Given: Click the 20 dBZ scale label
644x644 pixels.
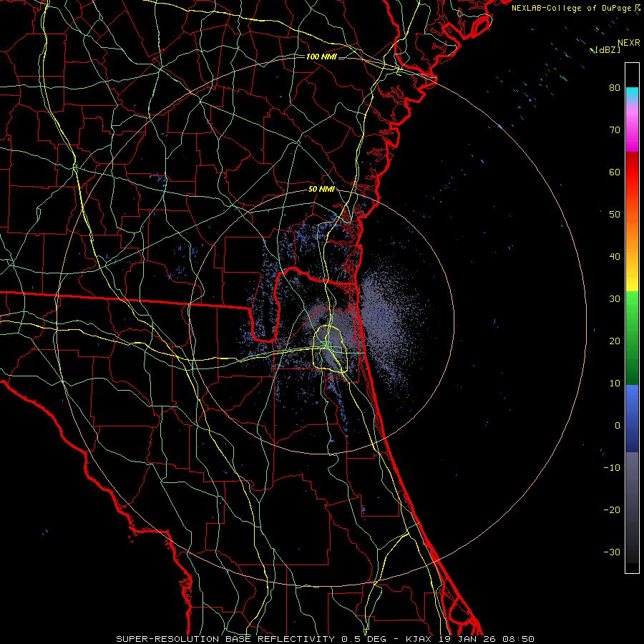Looking at the screenshot, I should point(615,341).
